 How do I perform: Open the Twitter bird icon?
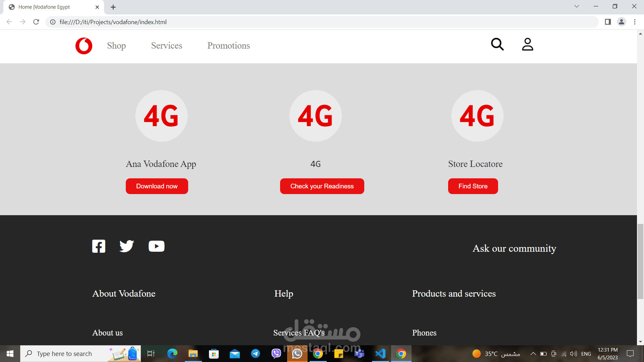126,246
